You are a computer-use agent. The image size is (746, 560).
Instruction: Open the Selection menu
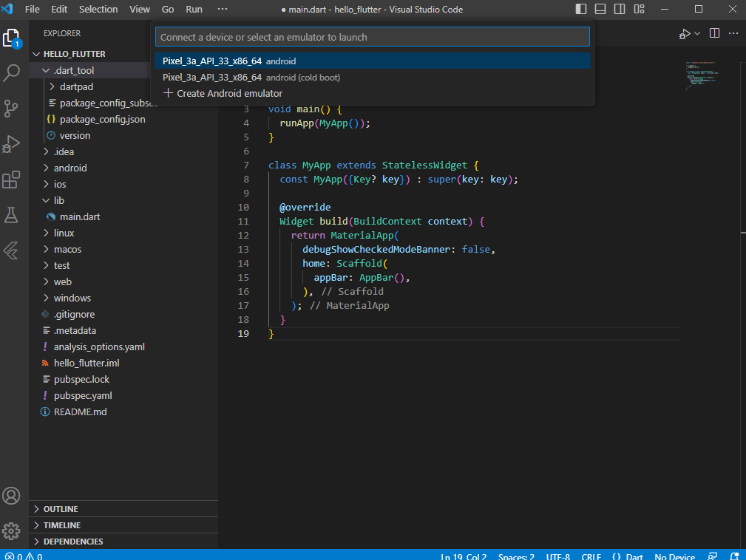98,9
